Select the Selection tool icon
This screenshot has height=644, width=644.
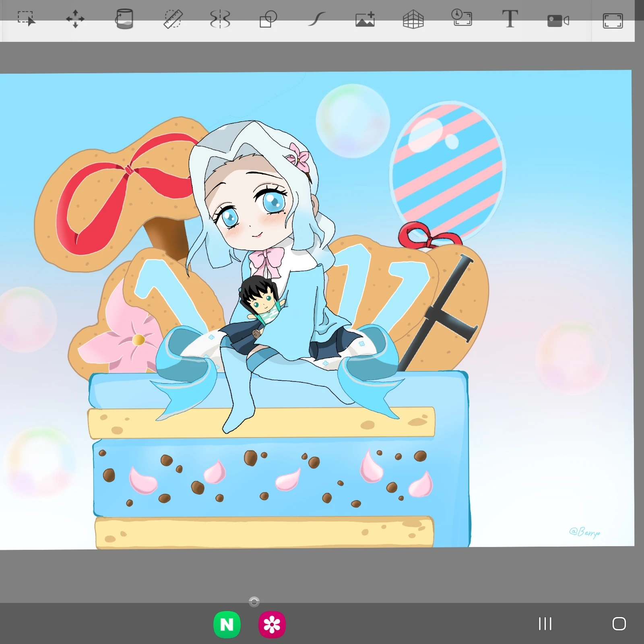tap(27, 19)
